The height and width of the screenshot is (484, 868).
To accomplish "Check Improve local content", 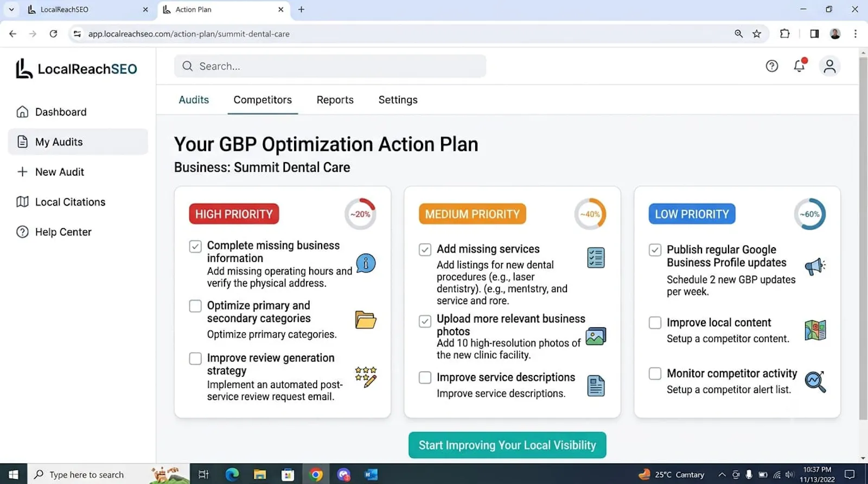I will (x=655, y=323).
